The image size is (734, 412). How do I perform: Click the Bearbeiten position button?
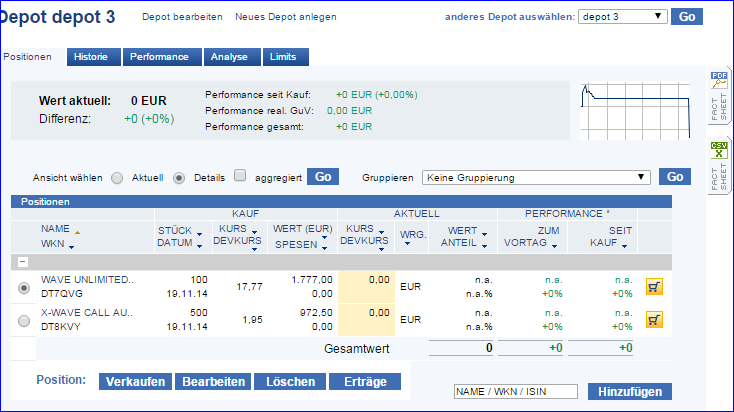213,382
